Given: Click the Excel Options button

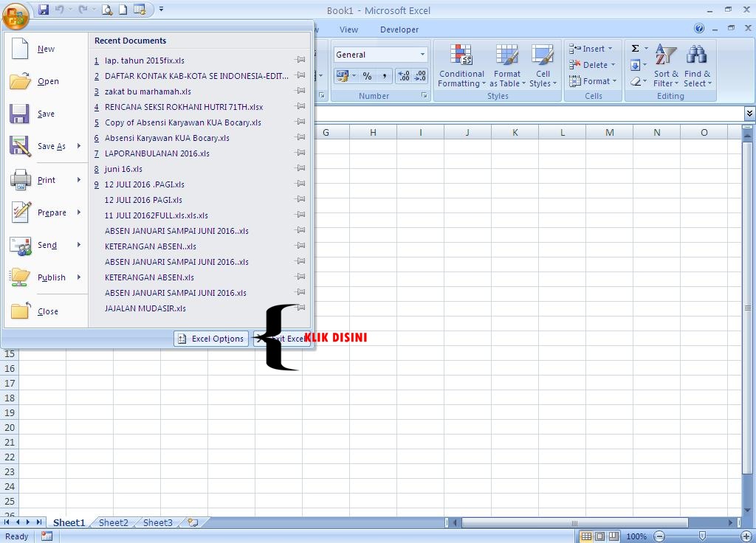Looking at the screenshot, I should 211,339.
